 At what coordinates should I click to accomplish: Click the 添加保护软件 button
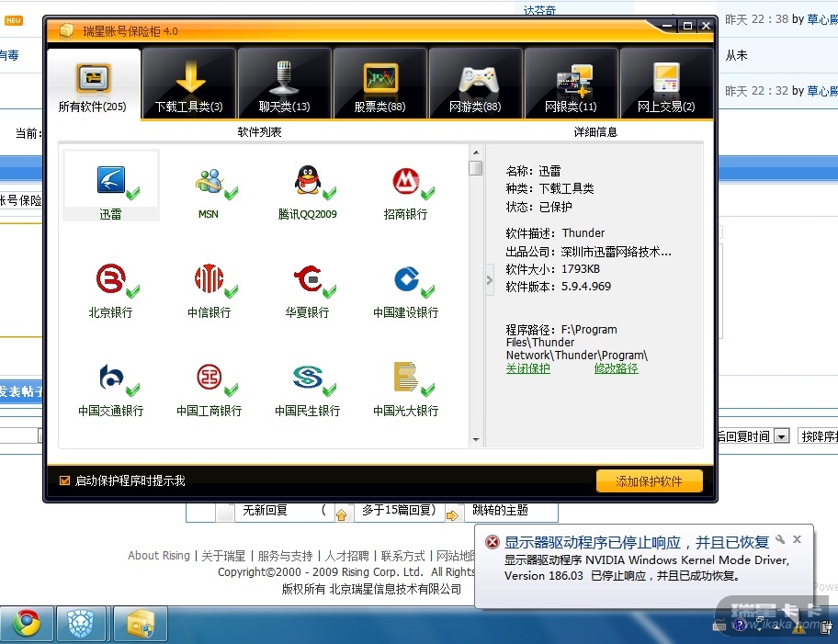649,481
